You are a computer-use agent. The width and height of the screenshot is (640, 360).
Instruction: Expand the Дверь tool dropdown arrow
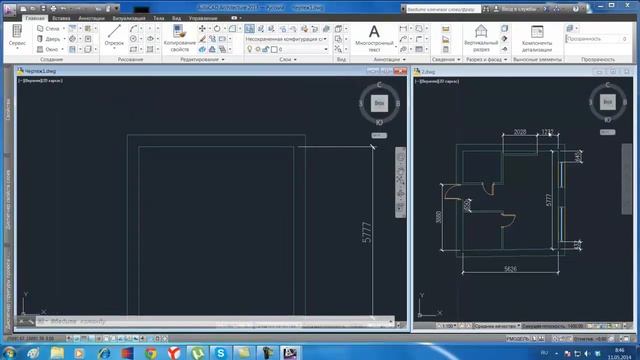pos(64,39)
